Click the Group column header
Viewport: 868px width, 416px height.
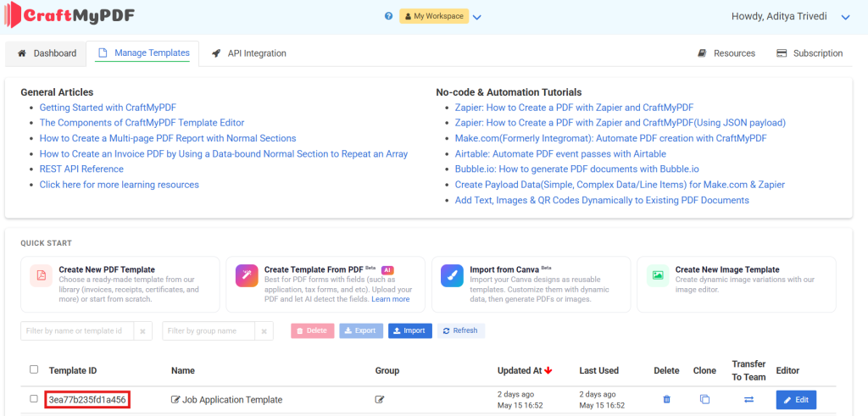(x=387, y=370)
